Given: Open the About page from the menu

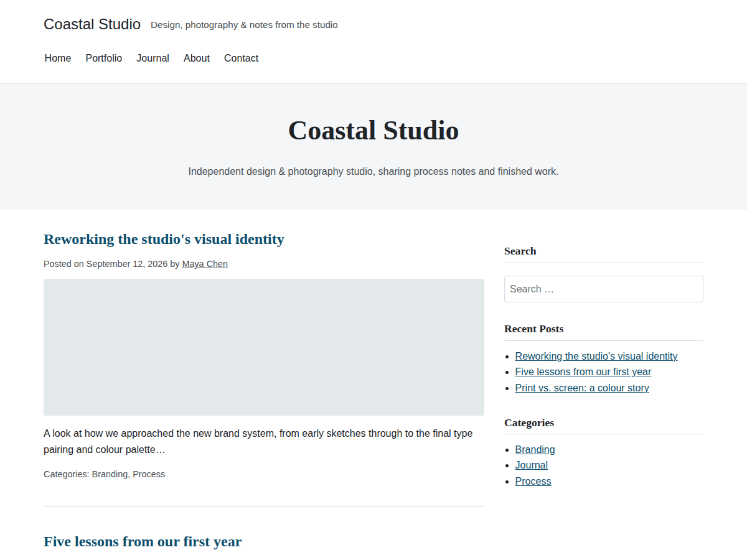Looking at the screenshot, I should point(197,58).
